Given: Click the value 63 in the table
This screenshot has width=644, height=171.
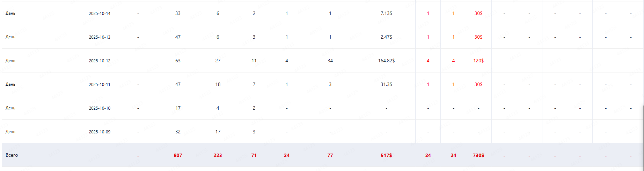Looking at the screenshot, I should click(x=178, y=61).
